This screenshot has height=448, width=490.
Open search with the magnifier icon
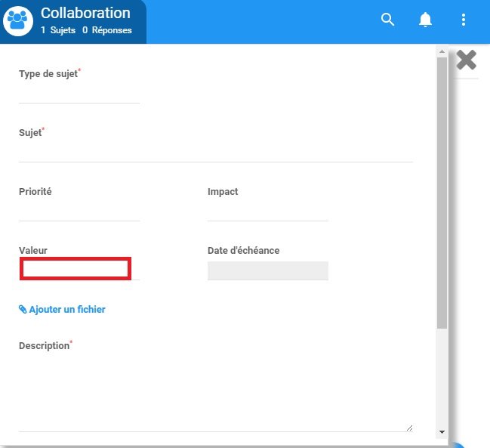(388, 20)
